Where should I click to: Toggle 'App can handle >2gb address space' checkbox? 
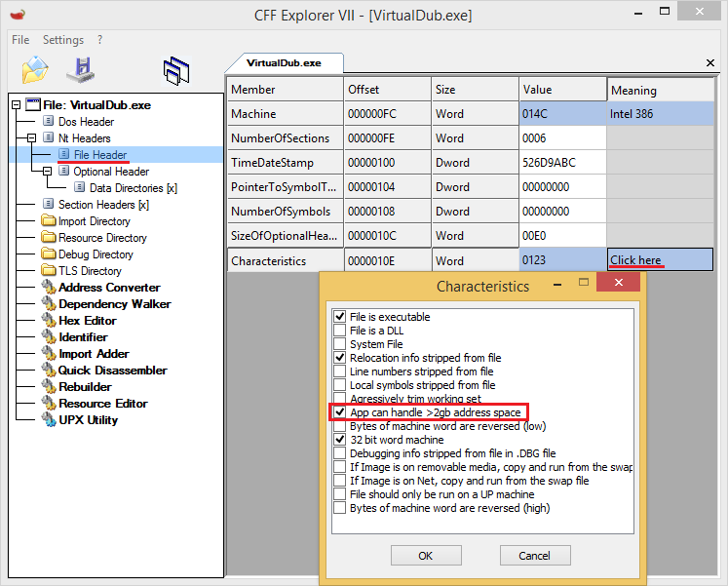point(340,413)
